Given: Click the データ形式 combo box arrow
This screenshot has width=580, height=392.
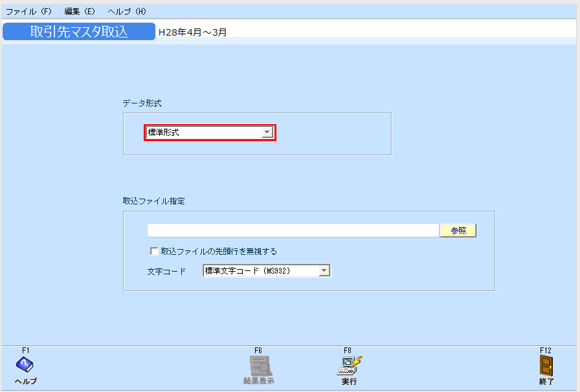Looking at the screenshot, I should point(267,133).
